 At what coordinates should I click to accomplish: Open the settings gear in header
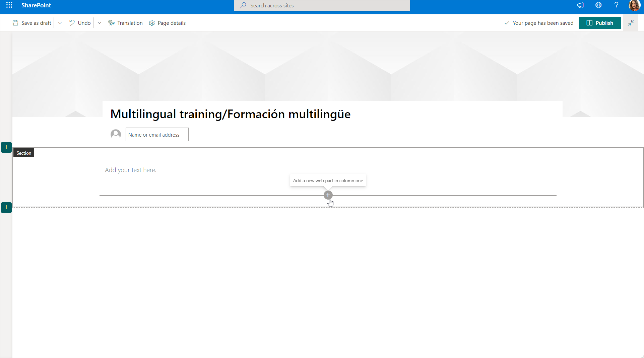(598, 5)
